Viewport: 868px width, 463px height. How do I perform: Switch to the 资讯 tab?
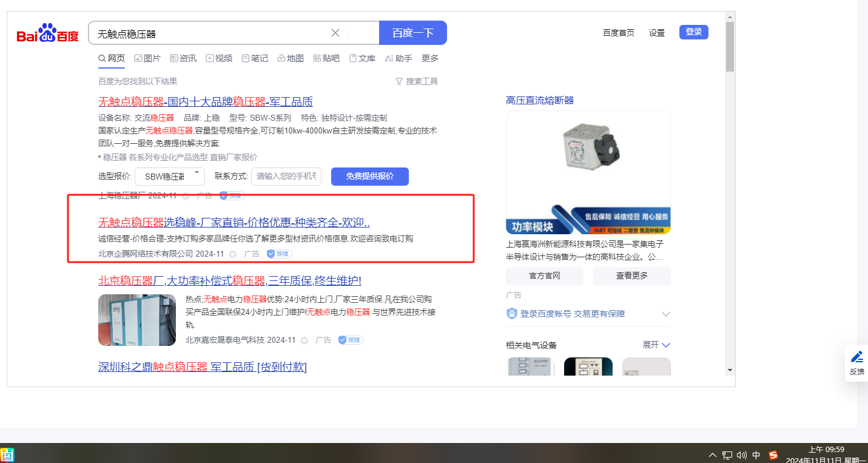pos(183,58)
